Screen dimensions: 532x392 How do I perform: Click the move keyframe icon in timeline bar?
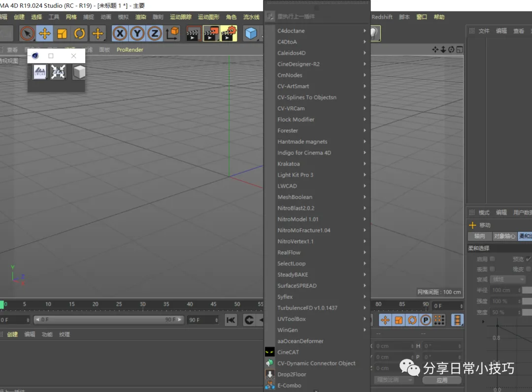coord(385,320)
